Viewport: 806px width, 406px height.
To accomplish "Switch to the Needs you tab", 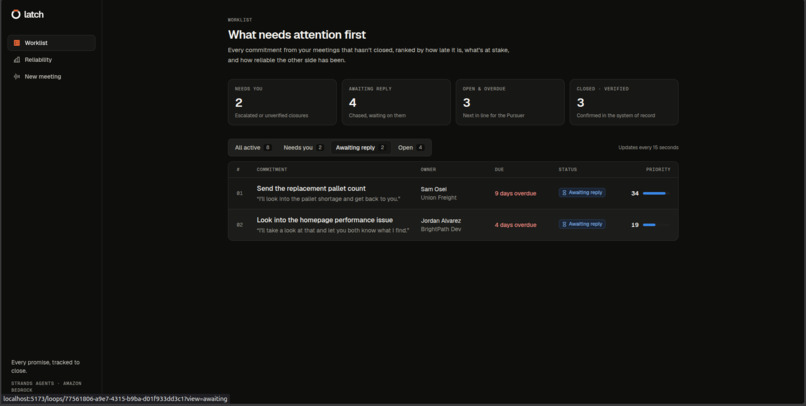I will (303, 147).
